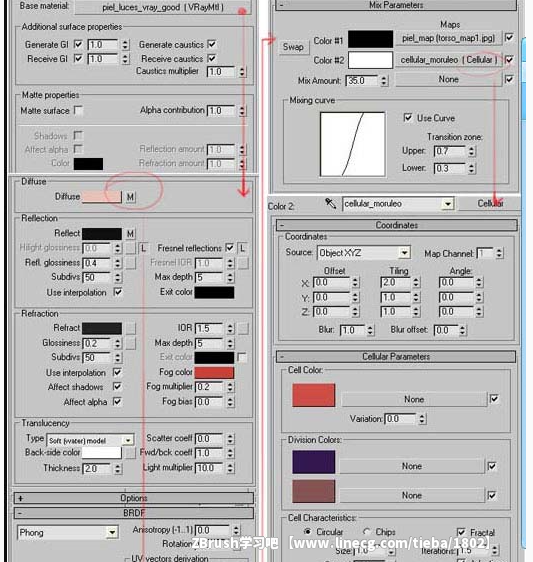Open the Reflect map M button

(130, 234)
